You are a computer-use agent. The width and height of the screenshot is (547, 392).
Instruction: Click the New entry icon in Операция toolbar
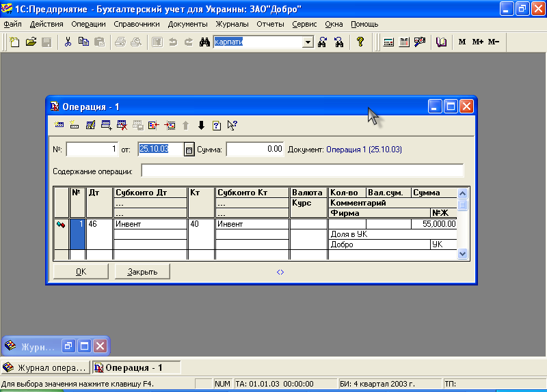[x=59, y=125]
